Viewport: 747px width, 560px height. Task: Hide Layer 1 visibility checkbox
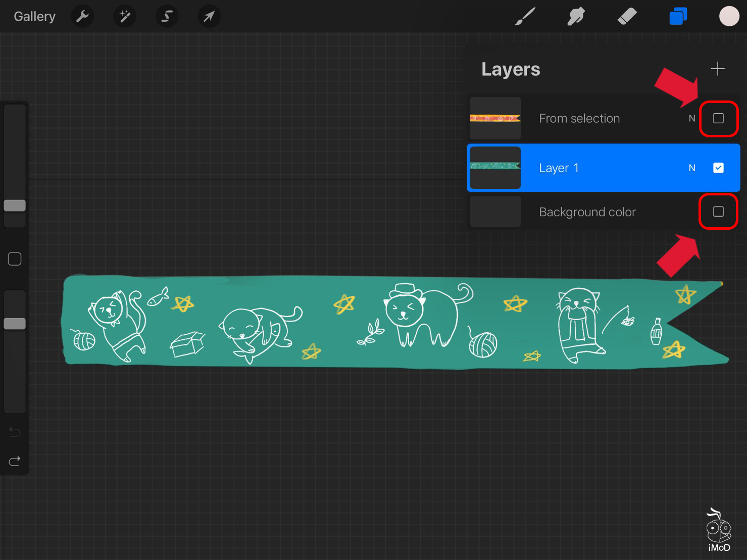click(719, 168)
